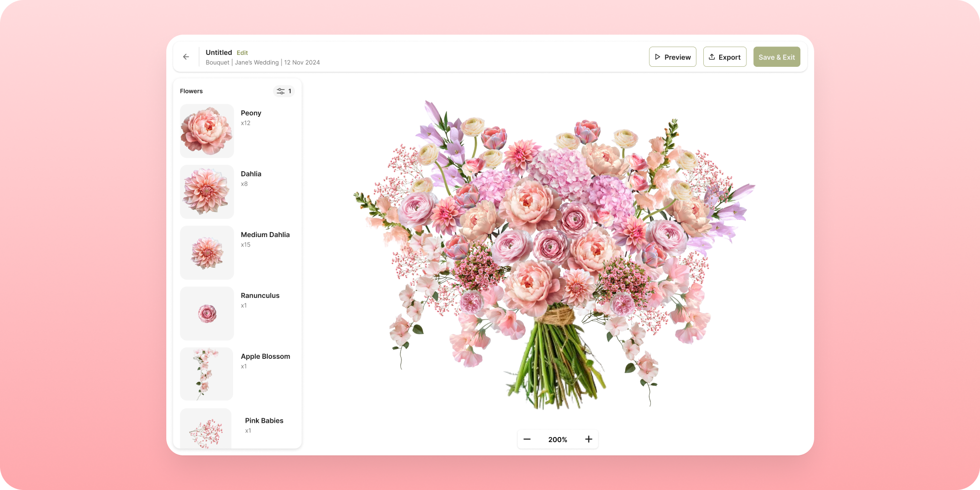
Task: Click the 200% zoom level value
Action: (558, 440)
